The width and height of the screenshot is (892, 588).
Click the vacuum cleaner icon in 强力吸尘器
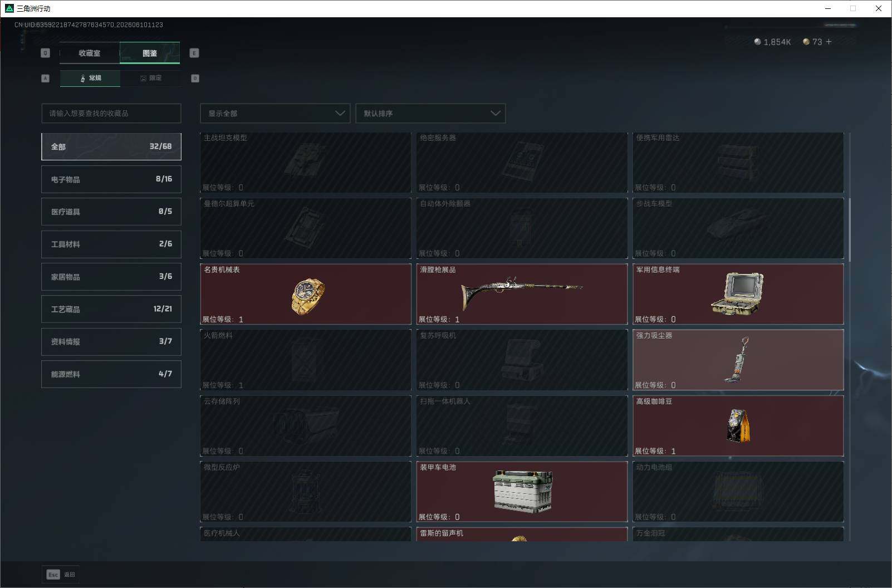click(737, 360)
